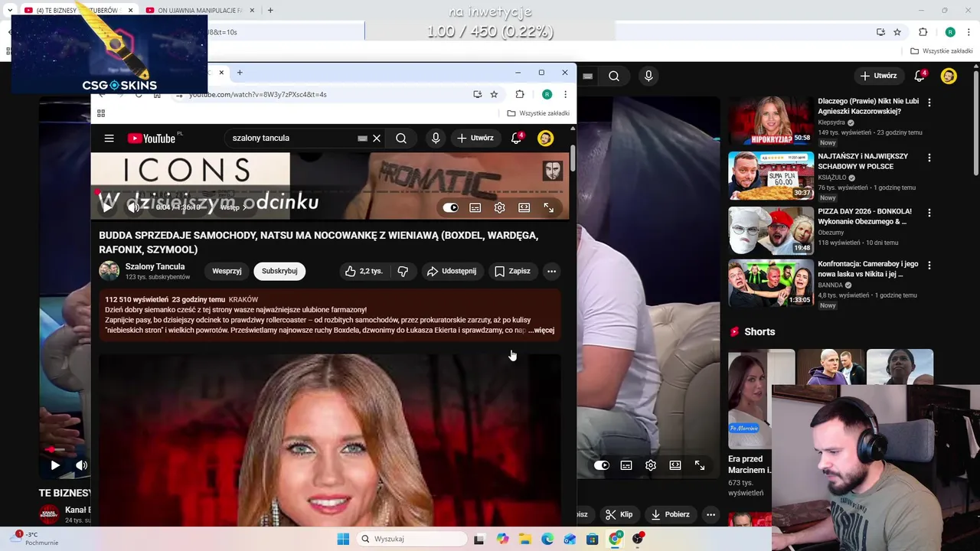Open subtitles in the back player
Image resolution: width=980 pixels, height=551 pixels.
pos(626,465)
